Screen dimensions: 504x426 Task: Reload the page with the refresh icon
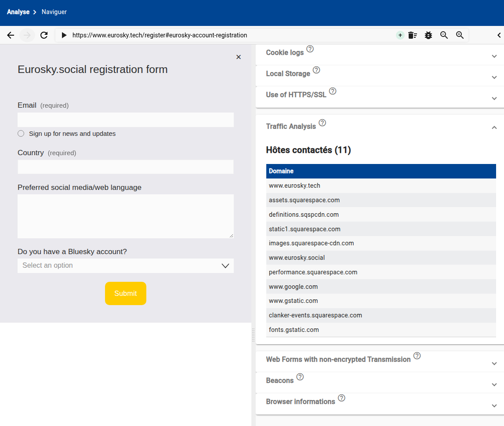click(44, 35)
